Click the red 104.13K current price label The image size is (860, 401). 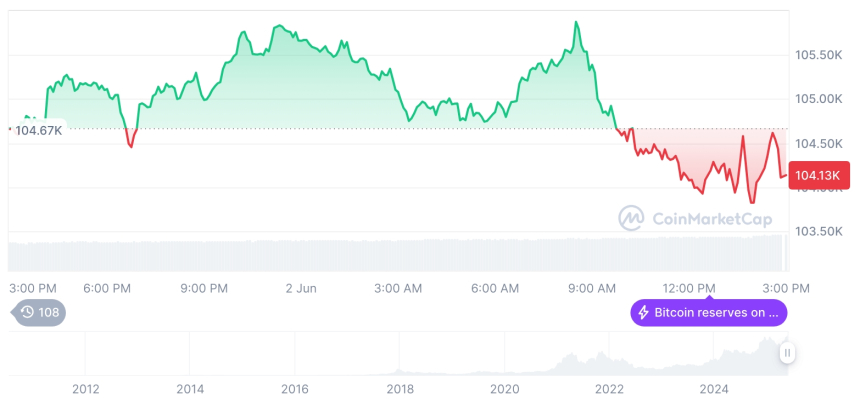tap(818, 176)
